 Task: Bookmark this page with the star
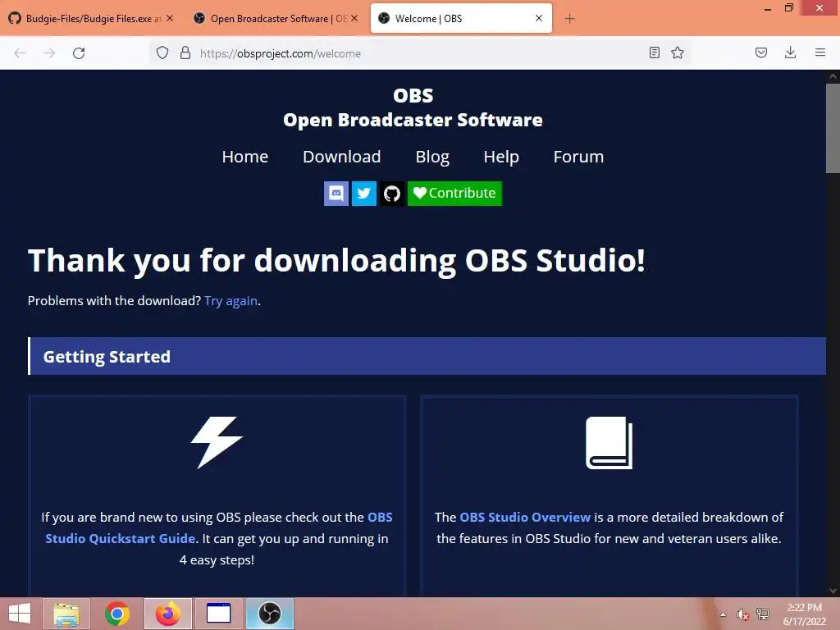pyautogui.click(x=678, y=52)
